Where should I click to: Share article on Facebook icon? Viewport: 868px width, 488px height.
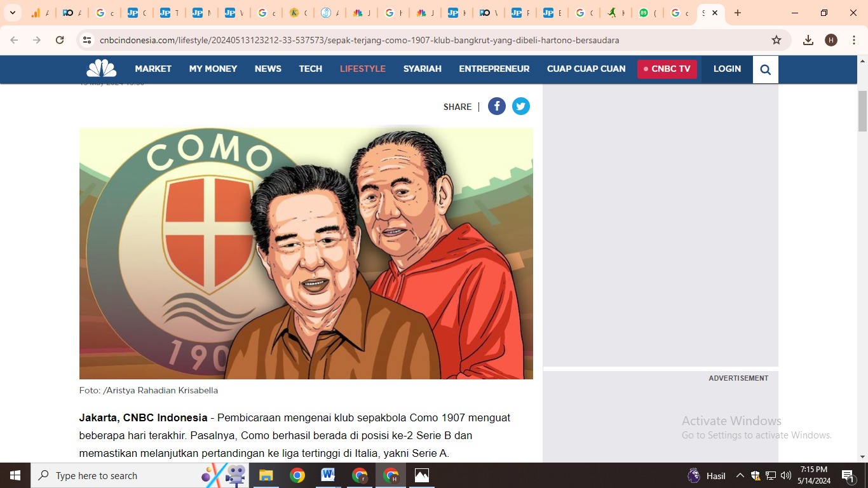496,107
